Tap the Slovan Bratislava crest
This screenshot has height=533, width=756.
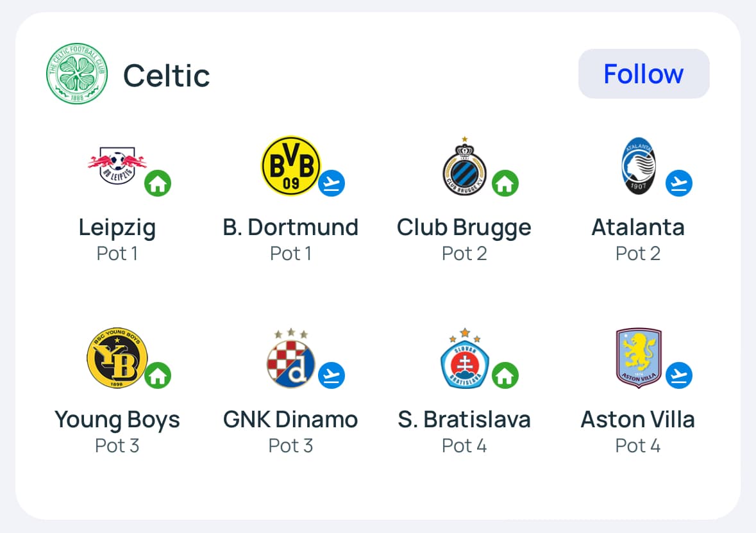[x=465, y=358]
